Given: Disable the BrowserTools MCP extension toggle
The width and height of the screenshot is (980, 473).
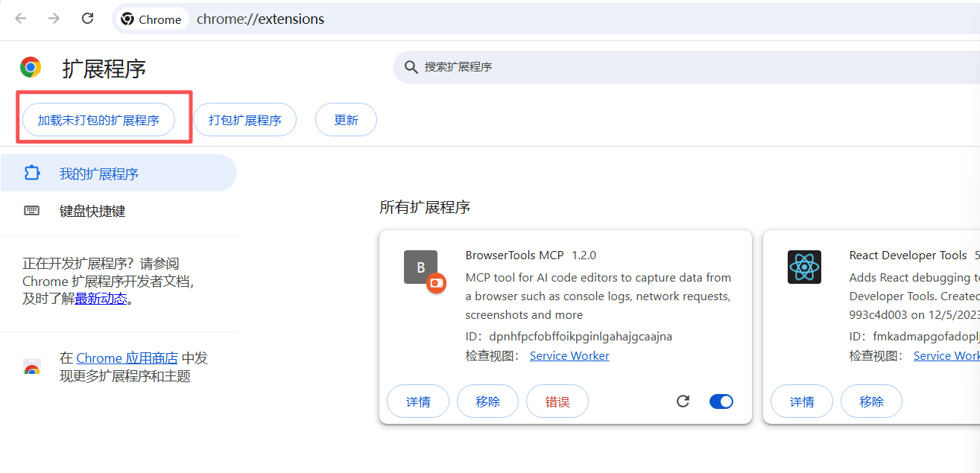Looking at the screenshot, I should [x=721, y=401].
